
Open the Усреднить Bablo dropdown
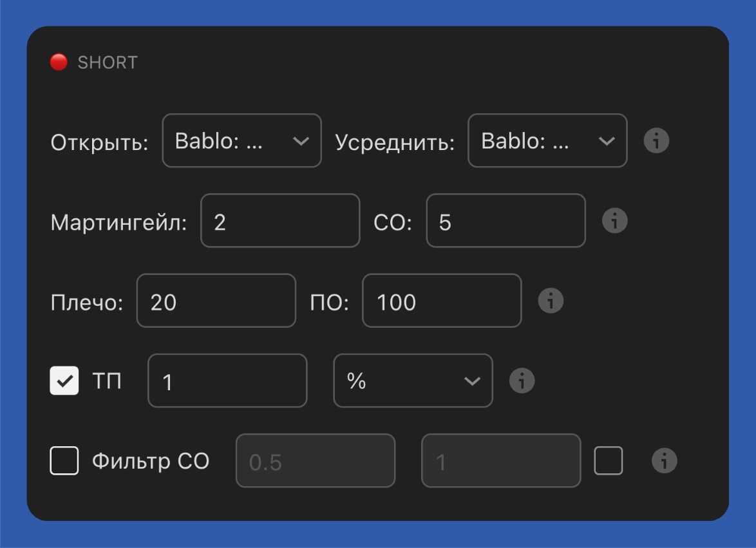[547, 140]
